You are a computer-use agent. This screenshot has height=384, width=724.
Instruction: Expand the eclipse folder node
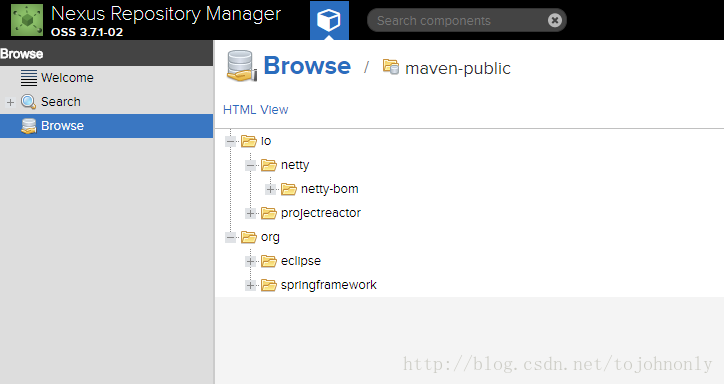tap(251, 261)
